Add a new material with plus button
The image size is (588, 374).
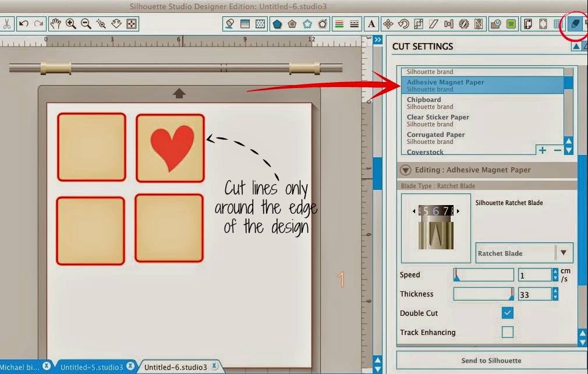click(x=542, y=150)
